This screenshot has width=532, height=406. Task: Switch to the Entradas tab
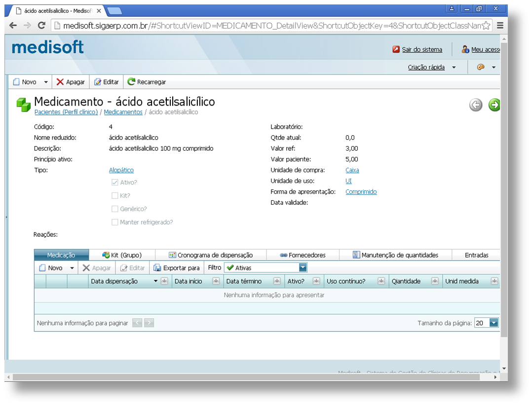[476, 255]
